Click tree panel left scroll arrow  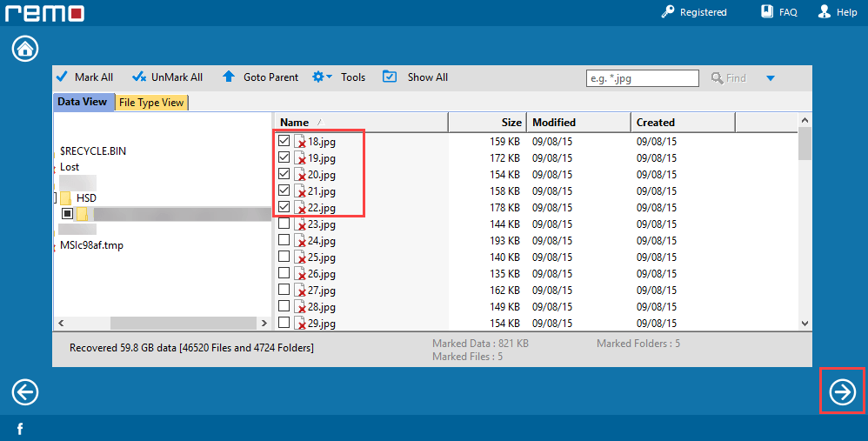point(61,324)
